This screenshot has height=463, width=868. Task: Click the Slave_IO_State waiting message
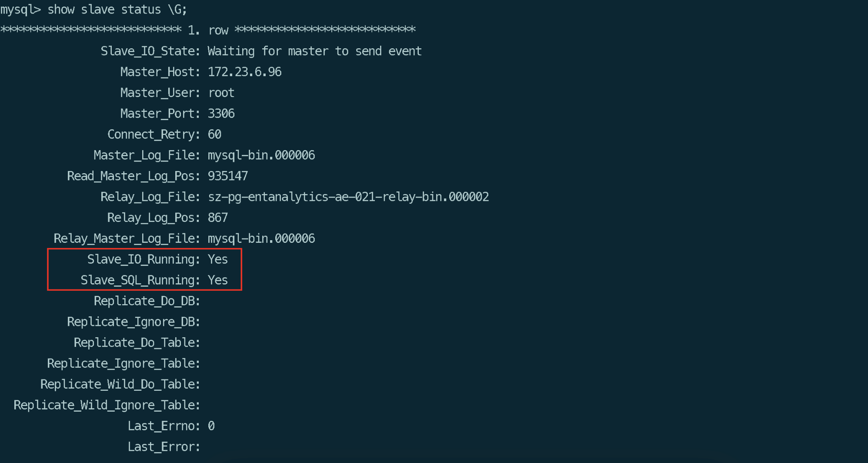click(x=315, y=51)
